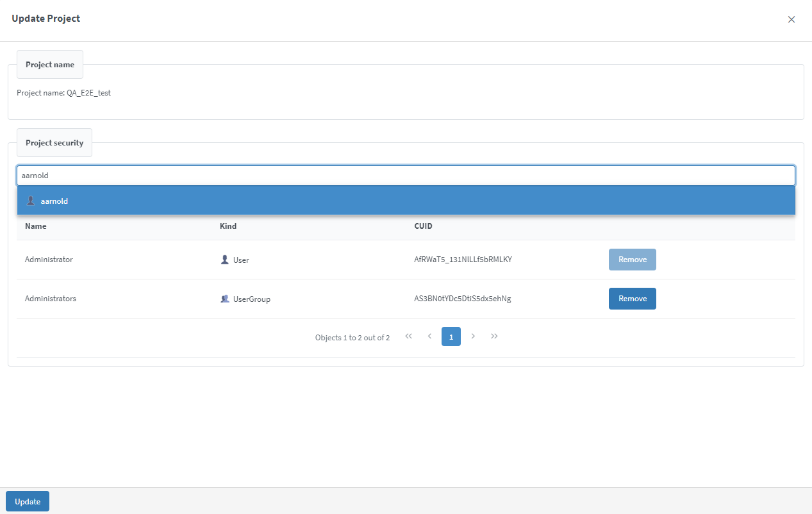Remove the Administrator user entry
The image size is (812, 514).
point(633,259)
